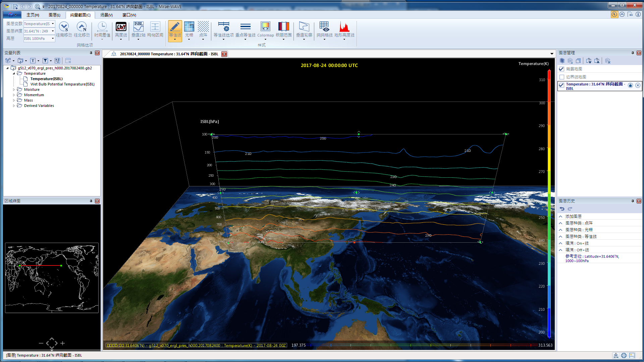Open the 主页(H) ribbon tab
The width and height of the screenshot is (644, 362).
33,15
